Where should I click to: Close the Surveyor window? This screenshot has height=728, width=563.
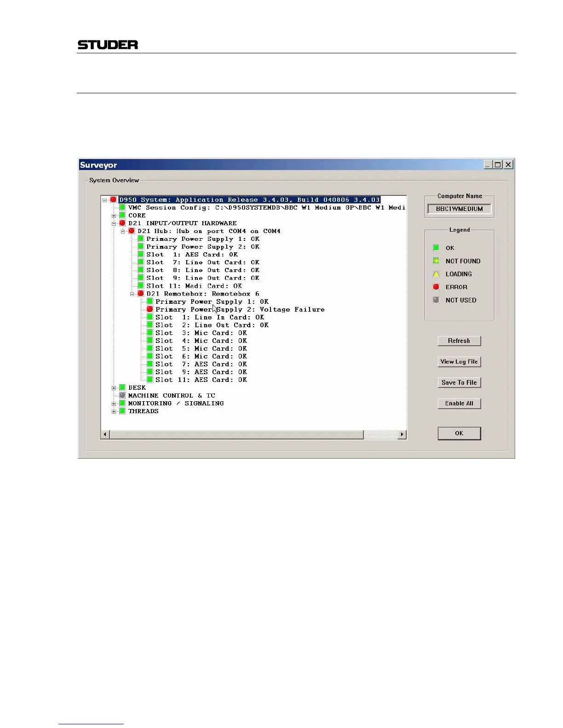click(508, 165)
